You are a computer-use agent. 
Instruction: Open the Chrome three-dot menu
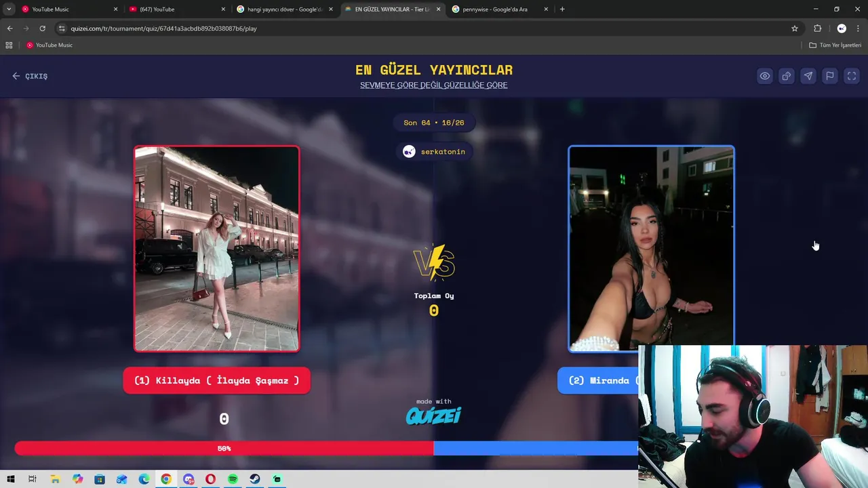pyautogui.click(x=858, y=28)
